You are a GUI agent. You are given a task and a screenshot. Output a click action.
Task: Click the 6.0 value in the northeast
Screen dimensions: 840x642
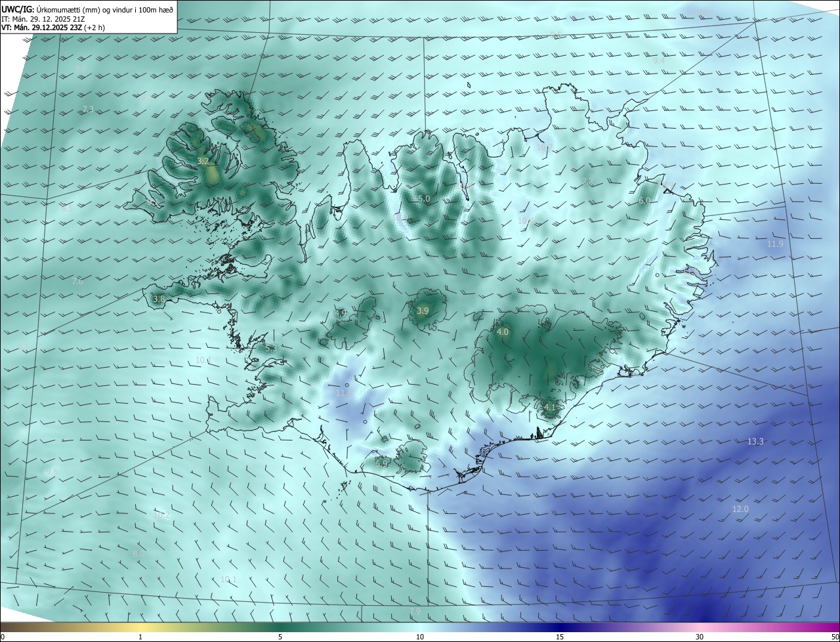point(644,201)
